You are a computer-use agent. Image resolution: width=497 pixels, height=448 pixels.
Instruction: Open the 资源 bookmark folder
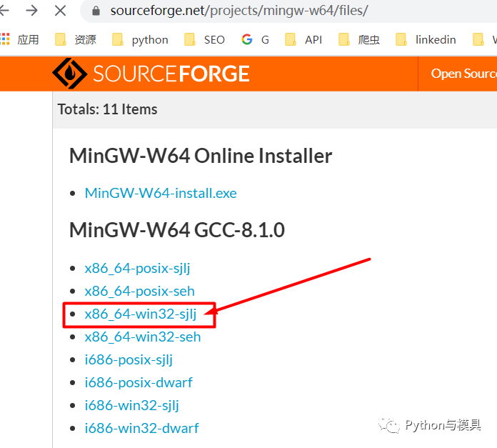pyautogui.click(x=76, y=39)
